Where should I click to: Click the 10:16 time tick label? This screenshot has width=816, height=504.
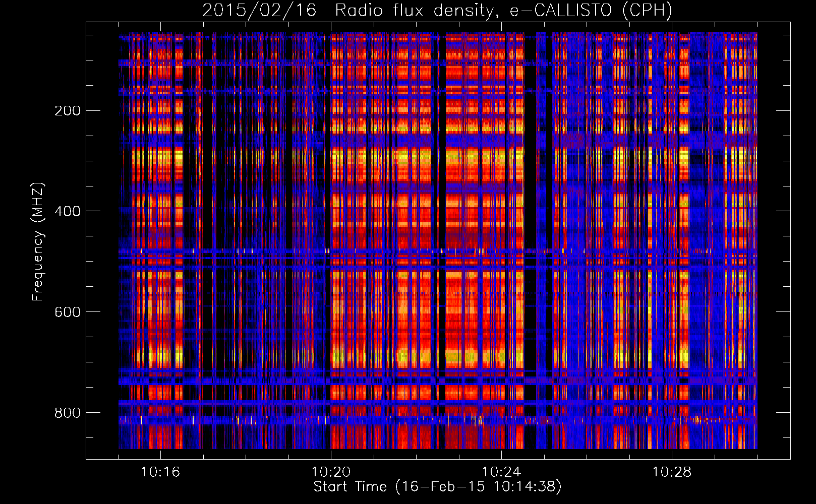160,472
